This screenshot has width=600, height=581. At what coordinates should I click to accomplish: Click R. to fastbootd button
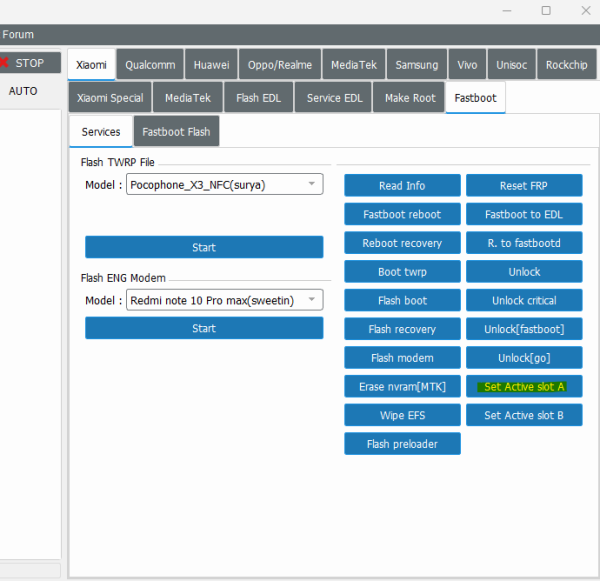[524, 243]
